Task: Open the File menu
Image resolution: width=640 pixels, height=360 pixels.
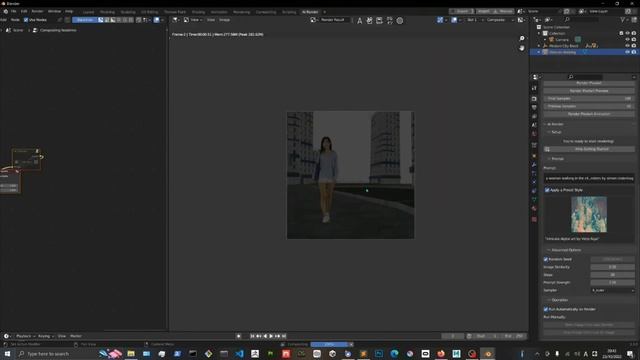Action: point(13,11)
